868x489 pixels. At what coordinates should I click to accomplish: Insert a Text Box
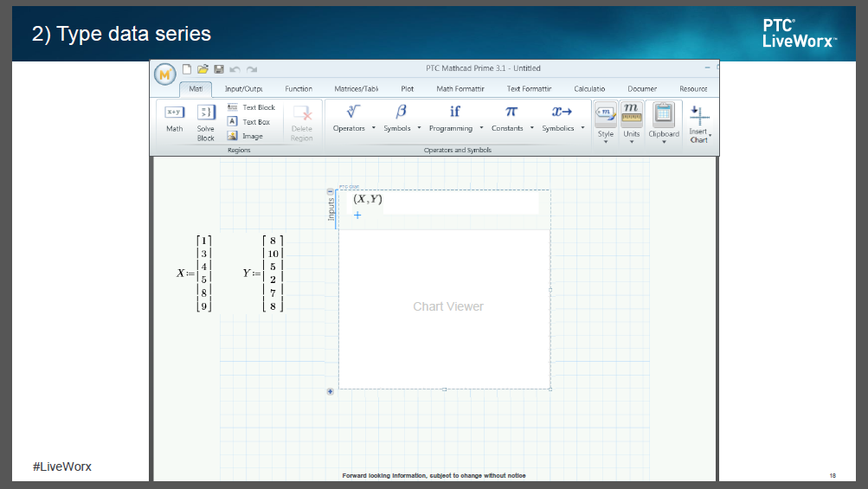[x=249, y=121]
